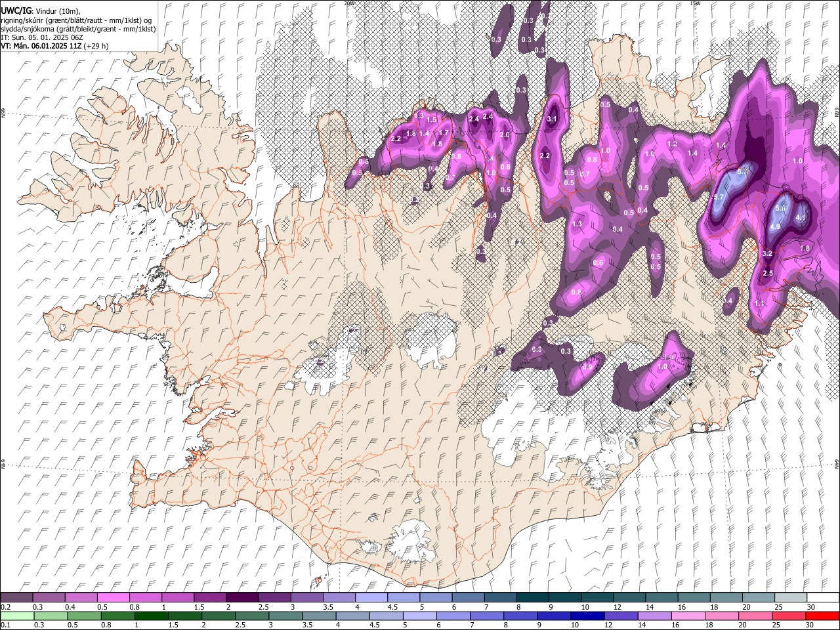Screen dimensions: 840x630
Task: Click the valid time 'VT: Mán. 06.01.2025 11Z (+29 h)'
Action: (x=54, y=46)
